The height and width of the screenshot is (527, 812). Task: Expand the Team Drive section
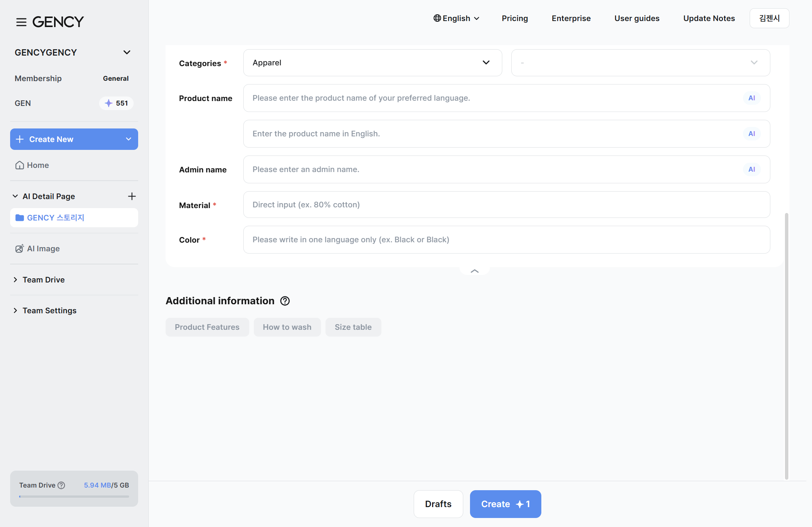pyautogui.click(x=15, y=279)
